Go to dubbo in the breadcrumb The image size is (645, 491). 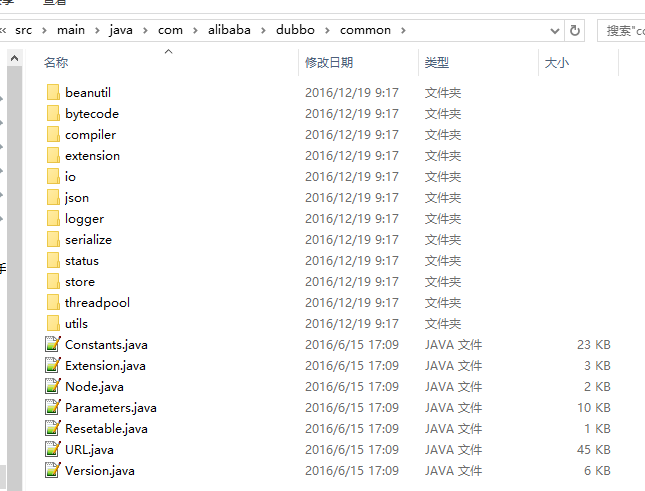pyautogui.click(x=295, y=30)
